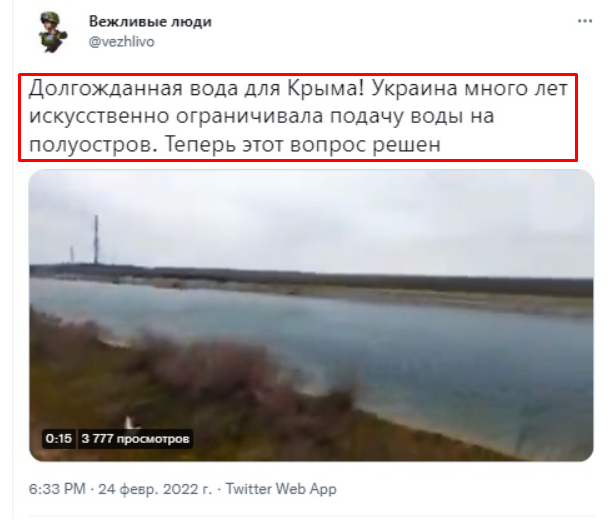Image resolution: width=615 pixels, height=524 pixels.
Task: Click the 3 777 просмотров view counter
Action: 135,438
